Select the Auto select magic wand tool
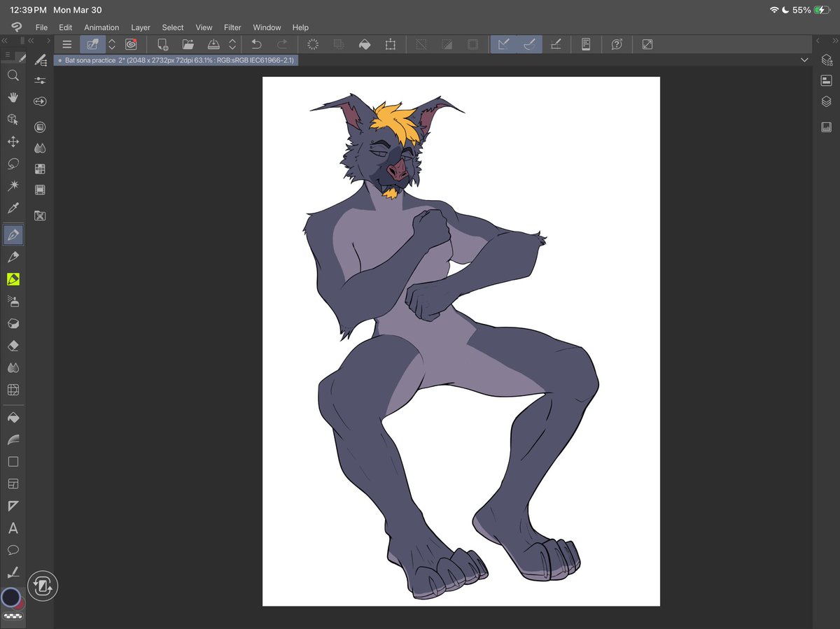Image resolution: width=840 pixels, height=629 pixels. pos(13,186)
